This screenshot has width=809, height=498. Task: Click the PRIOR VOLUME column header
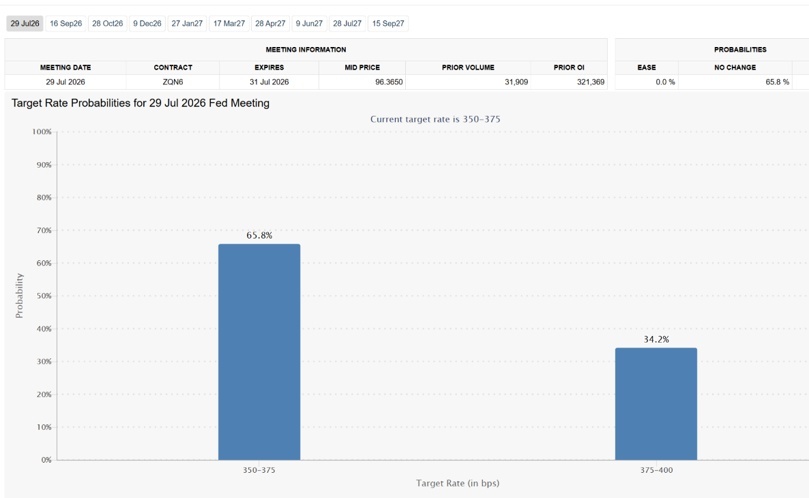tap(468, 67)
